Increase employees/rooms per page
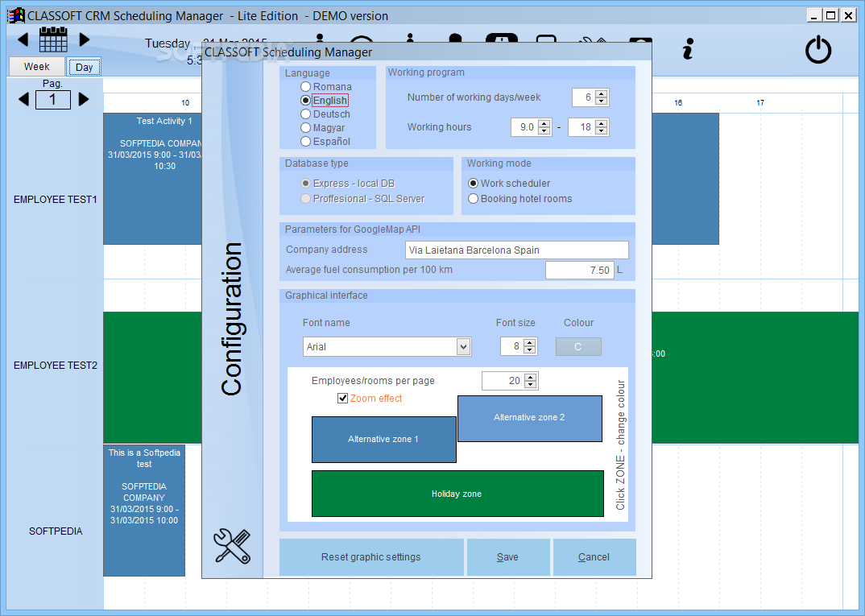The image size is (865, 616). point(531,377)
